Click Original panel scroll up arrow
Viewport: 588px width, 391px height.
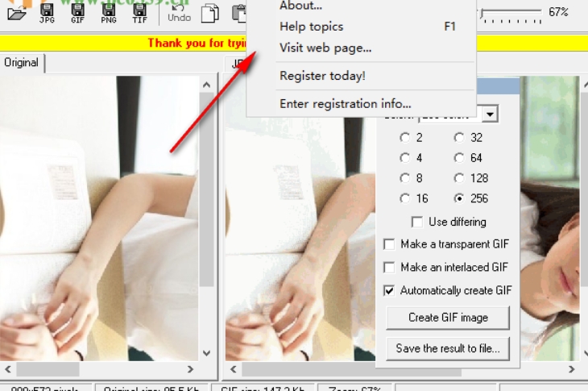[x=206, y=85]
